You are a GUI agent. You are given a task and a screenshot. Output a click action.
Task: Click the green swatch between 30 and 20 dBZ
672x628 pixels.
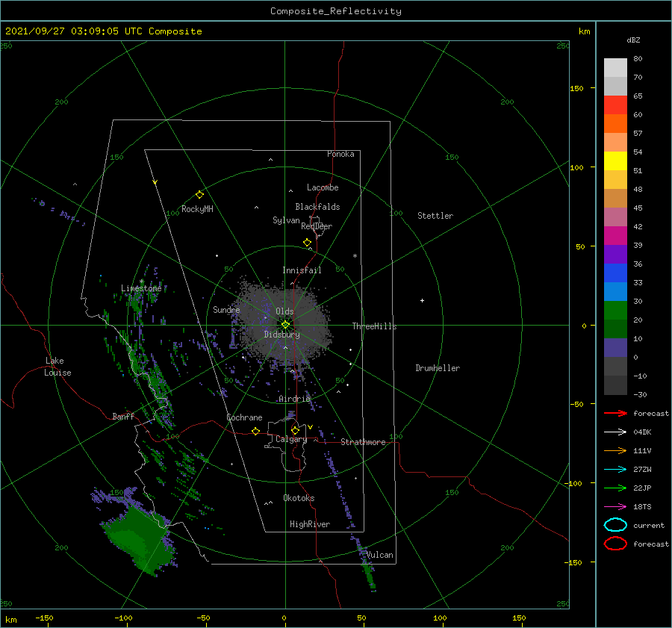(x=615, y=311)
